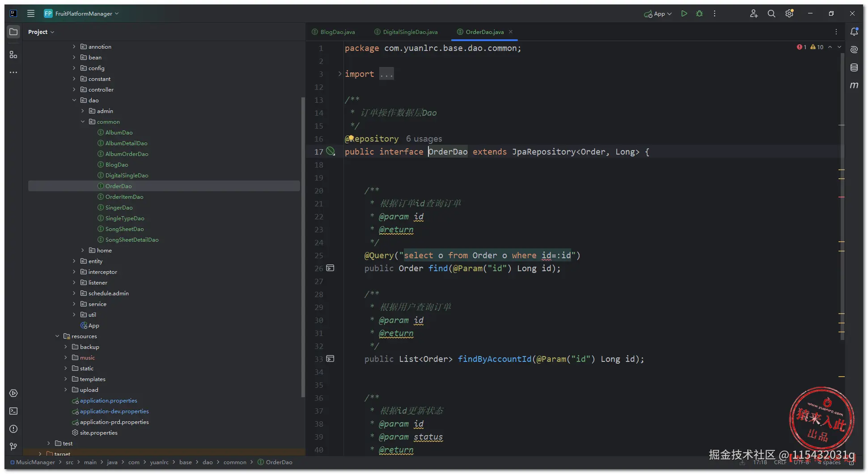The image size is (868, 474).
Task: Expand the controller package
Action: (x=74, y=89)
